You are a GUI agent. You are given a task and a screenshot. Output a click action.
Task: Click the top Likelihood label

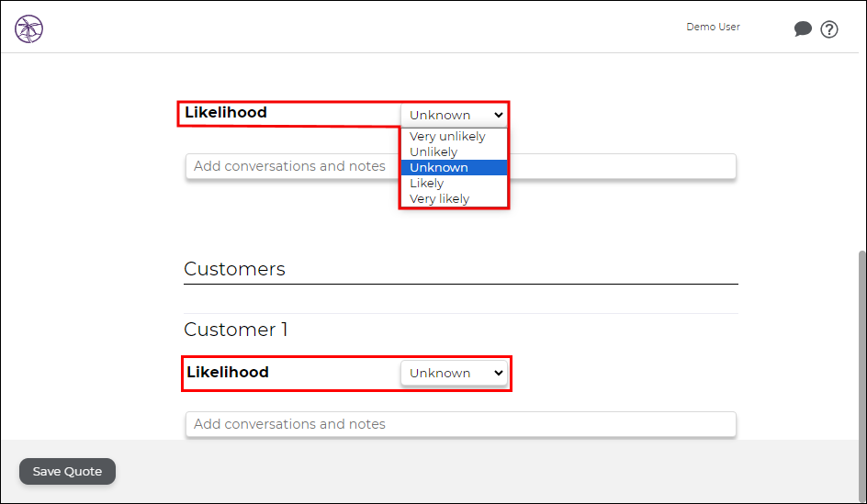point(226,112)
